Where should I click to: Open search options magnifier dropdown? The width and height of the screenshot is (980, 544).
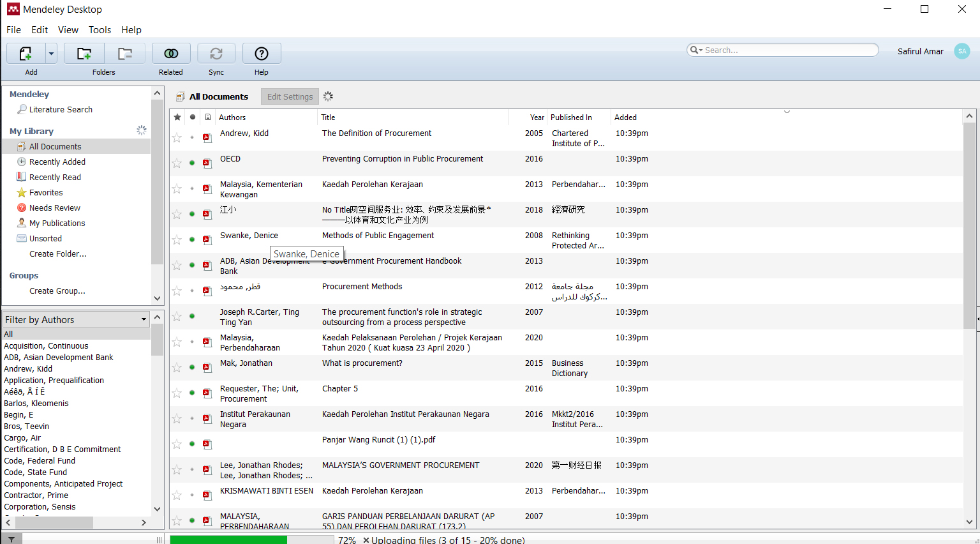coord(696,50)
